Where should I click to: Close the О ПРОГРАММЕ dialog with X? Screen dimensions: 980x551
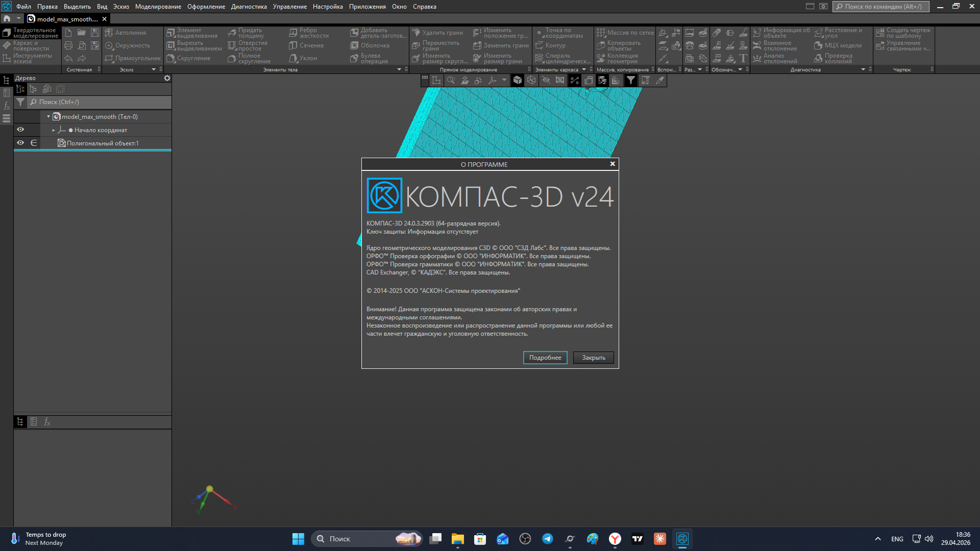pyautogui.click(x=612, y=164)
